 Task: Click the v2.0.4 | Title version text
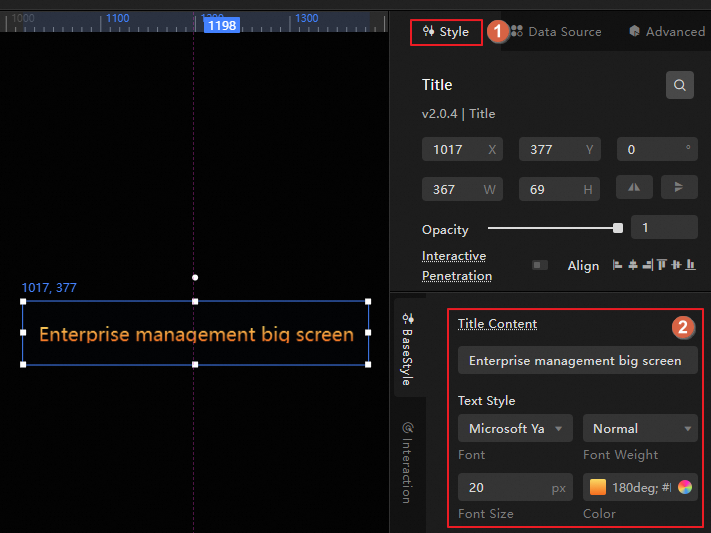[458, 114]
